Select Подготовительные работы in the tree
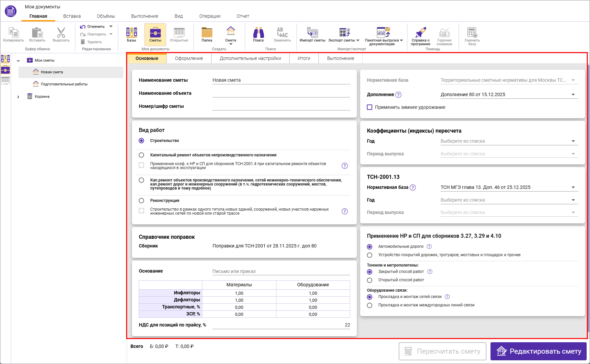Screen dimensions: 590x364 click(64, 84)
